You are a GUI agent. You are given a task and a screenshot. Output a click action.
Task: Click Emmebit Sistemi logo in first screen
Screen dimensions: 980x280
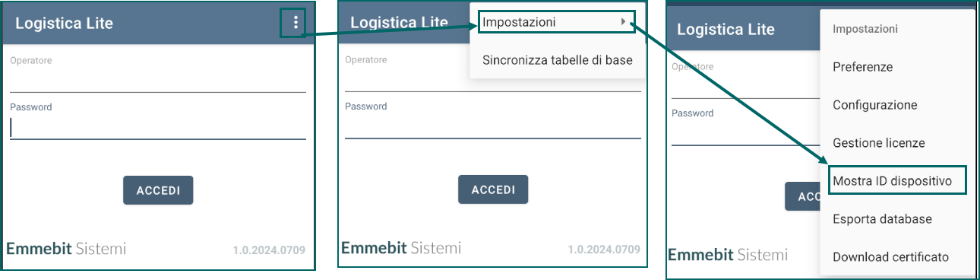tap(66, 249)
